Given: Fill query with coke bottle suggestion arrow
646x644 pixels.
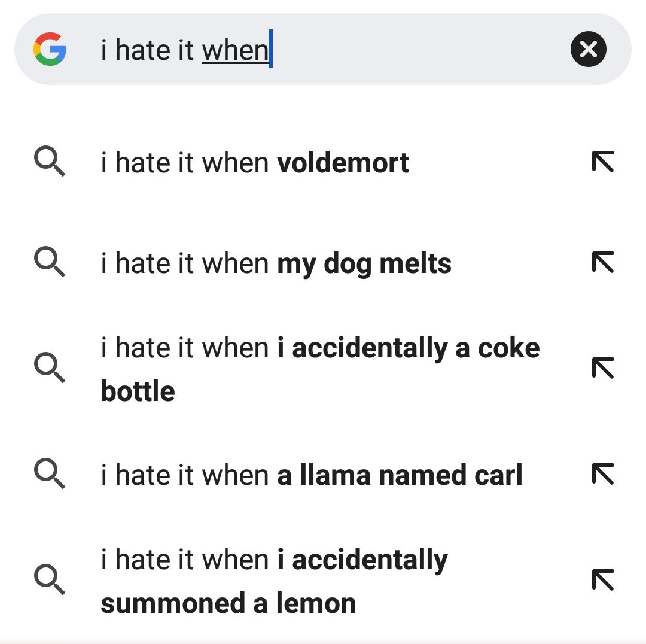Looking at the screenshot, I should coord(603,367).
